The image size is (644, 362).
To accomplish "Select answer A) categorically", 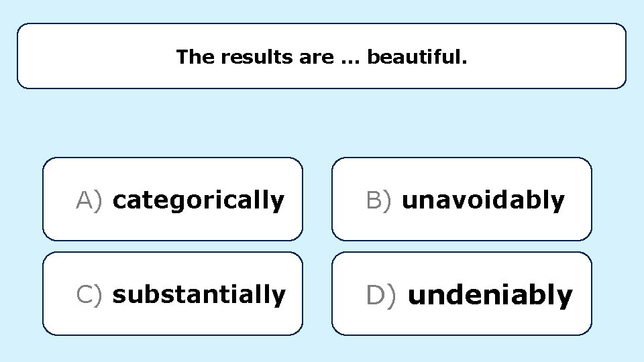I will 172,199.
